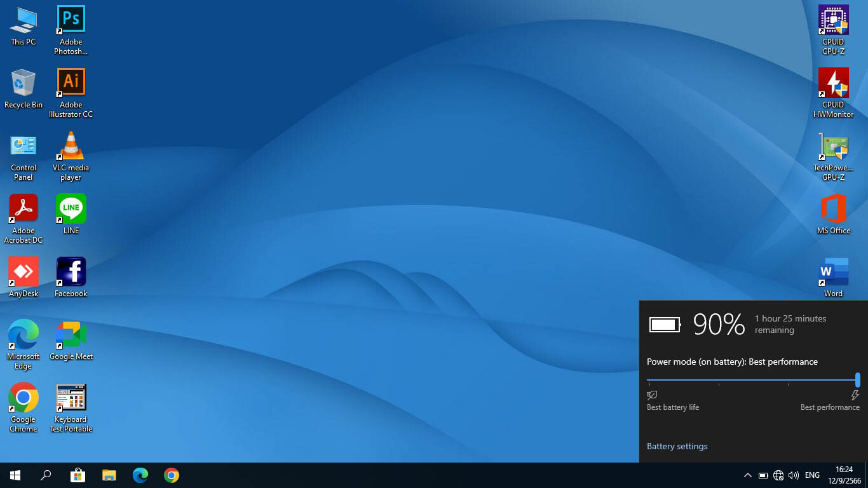Open Keyboard Test Portable shortcut

coord(71,408)
